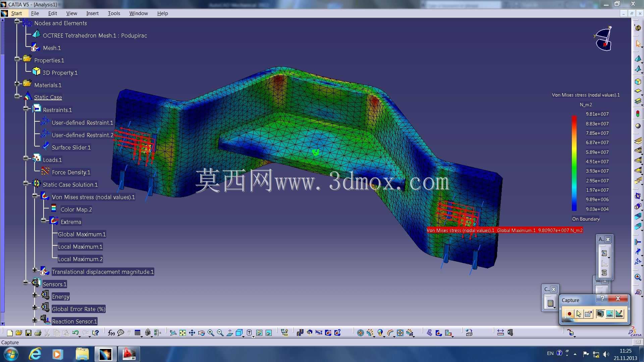
Task: Choose the Select Mode arrow in Capture
Action: point(579,314)
